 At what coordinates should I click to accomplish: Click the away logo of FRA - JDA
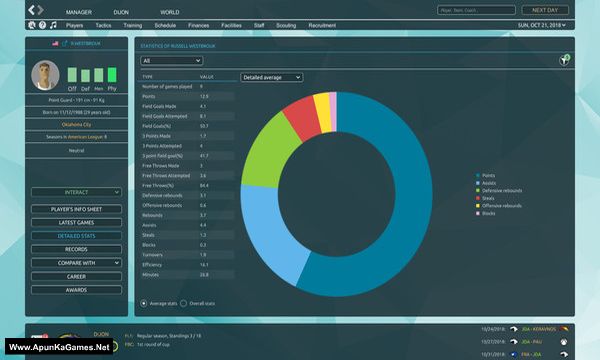coord(564,354)
